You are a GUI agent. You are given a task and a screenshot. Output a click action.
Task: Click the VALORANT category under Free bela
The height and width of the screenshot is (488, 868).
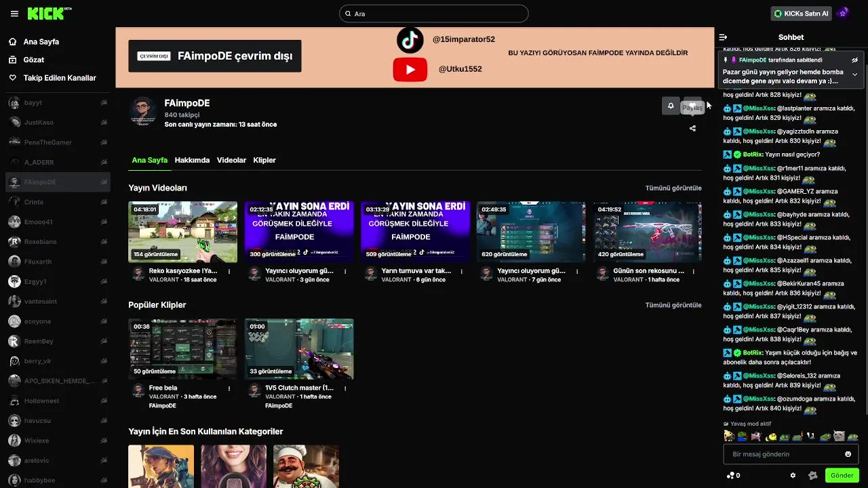coord(164,397)
